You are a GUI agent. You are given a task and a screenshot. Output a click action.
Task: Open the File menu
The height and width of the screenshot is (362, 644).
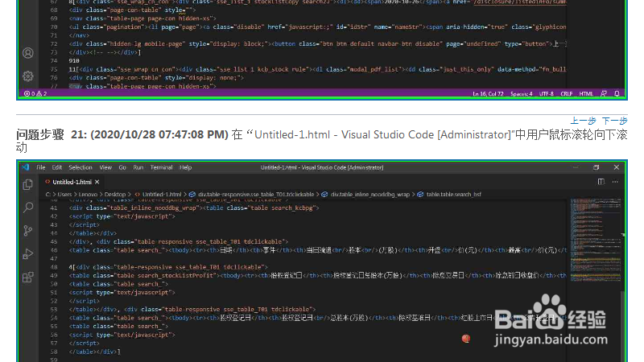(x=41, y=167)
